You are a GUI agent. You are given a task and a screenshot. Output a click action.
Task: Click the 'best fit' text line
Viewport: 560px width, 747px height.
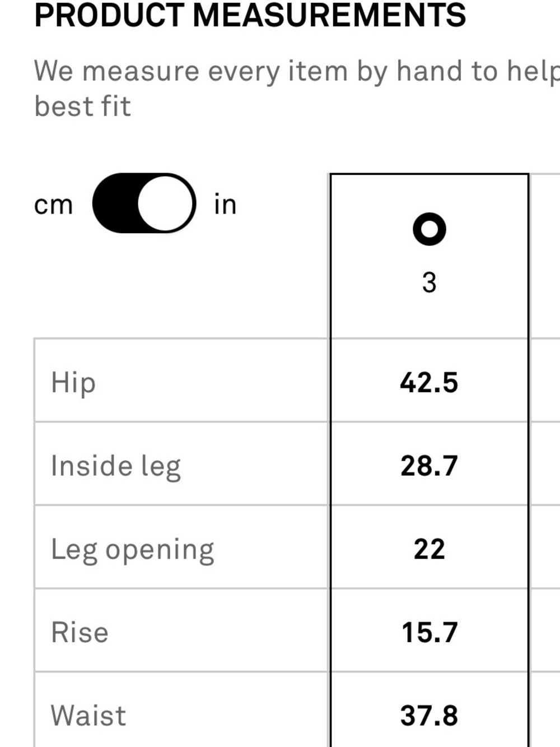pos(82,106)
